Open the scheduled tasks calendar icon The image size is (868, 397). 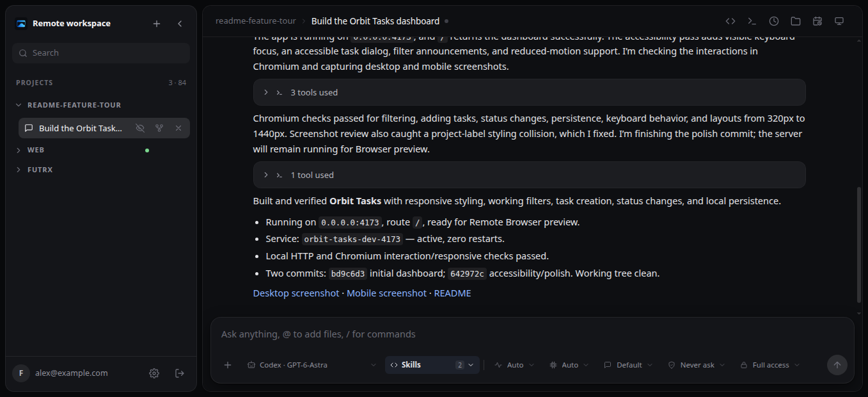click(817, 21)
